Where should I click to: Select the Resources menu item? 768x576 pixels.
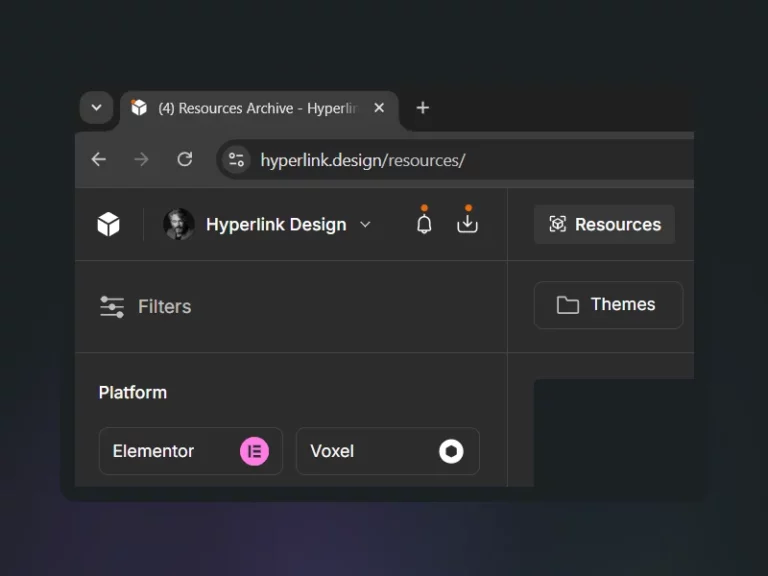(604, 225)
